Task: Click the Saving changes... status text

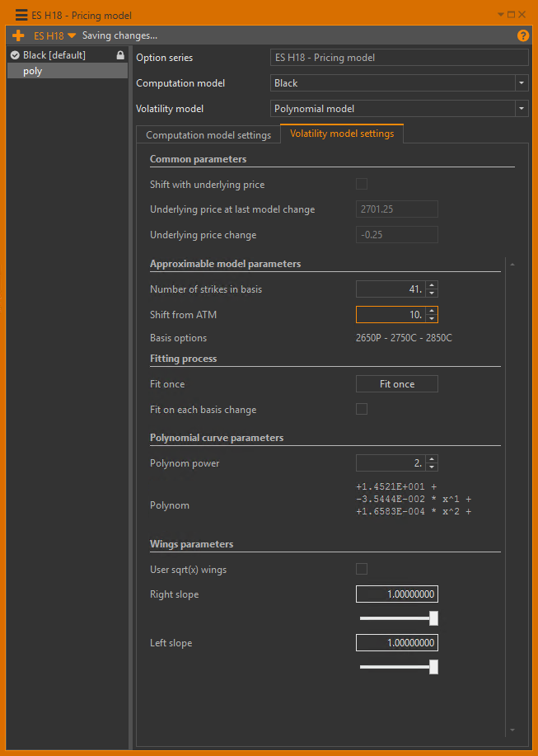Action: coord(119,35)
